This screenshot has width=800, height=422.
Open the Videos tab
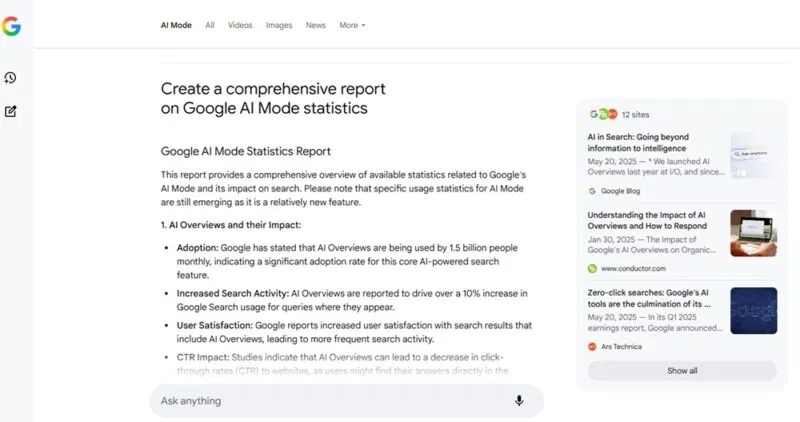240,25
